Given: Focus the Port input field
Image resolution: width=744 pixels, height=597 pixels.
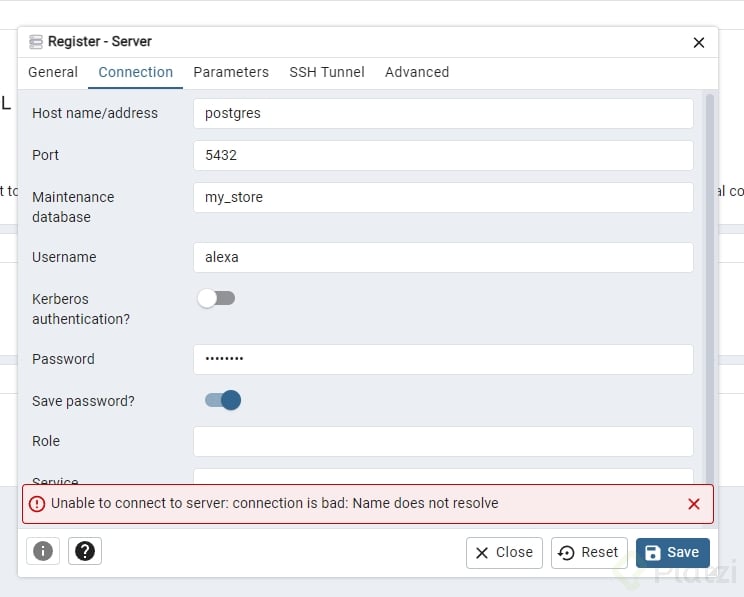Looking at the screenshot, I should click(x=443, y=155).
